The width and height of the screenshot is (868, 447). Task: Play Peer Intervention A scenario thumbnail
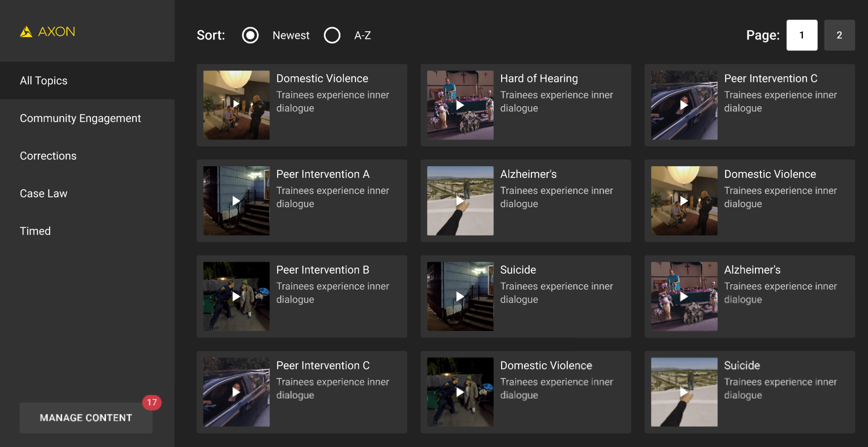pos(236,201)
